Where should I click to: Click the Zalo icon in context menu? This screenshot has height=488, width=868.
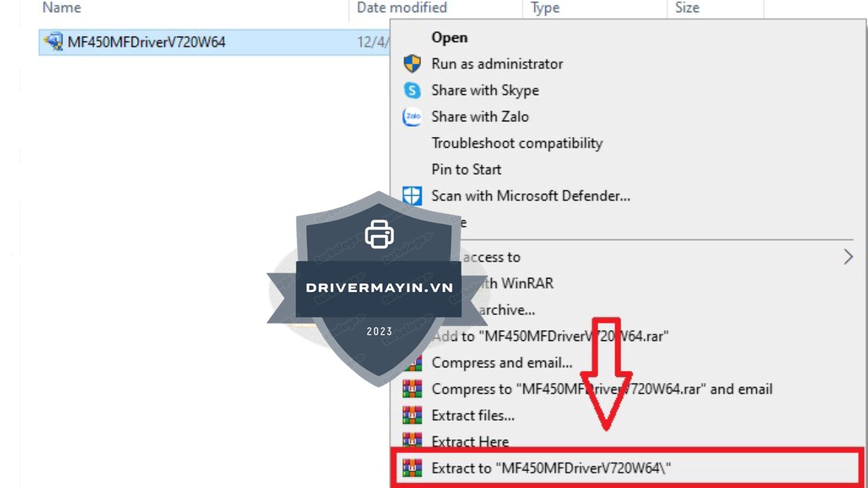click(412, 117)
